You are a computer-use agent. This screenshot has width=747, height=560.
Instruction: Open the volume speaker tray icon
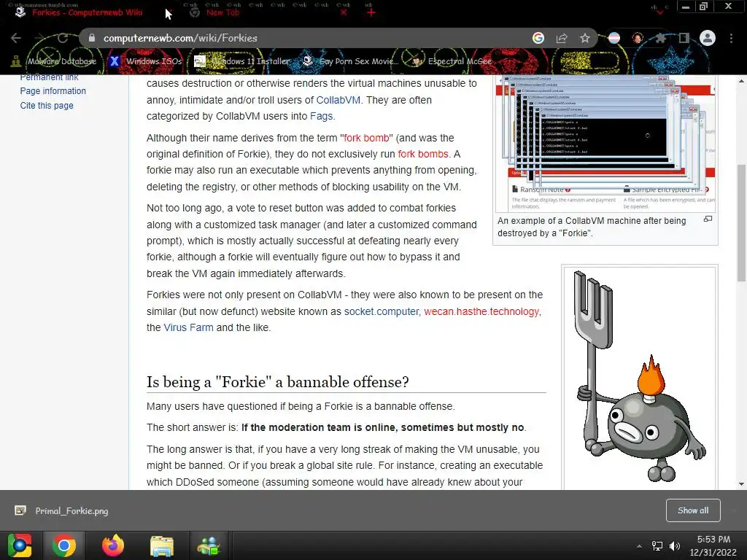675,546
